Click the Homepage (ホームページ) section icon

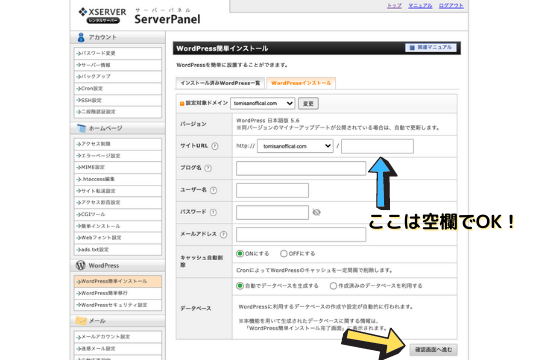tap(81, 128)
